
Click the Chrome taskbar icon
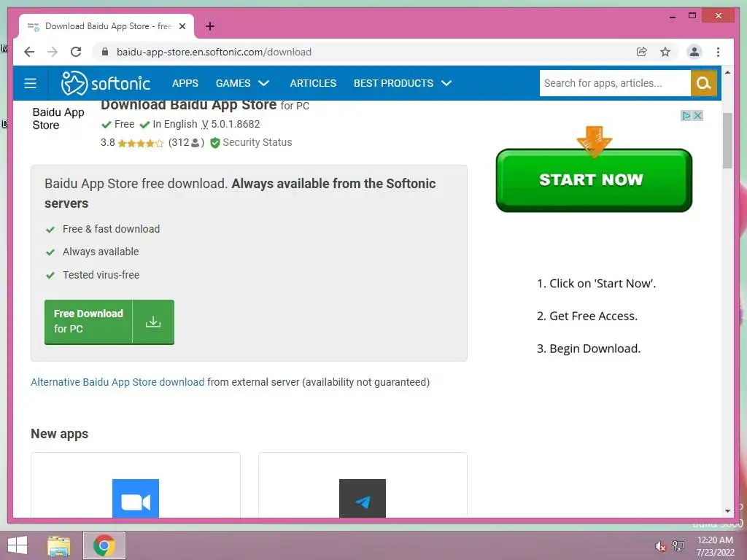point(104,545)
